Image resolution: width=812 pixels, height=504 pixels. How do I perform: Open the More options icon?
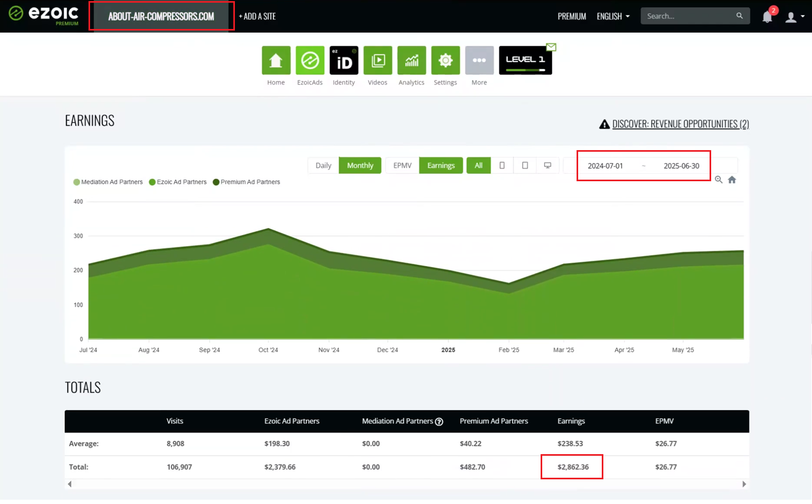coord(479,60)
